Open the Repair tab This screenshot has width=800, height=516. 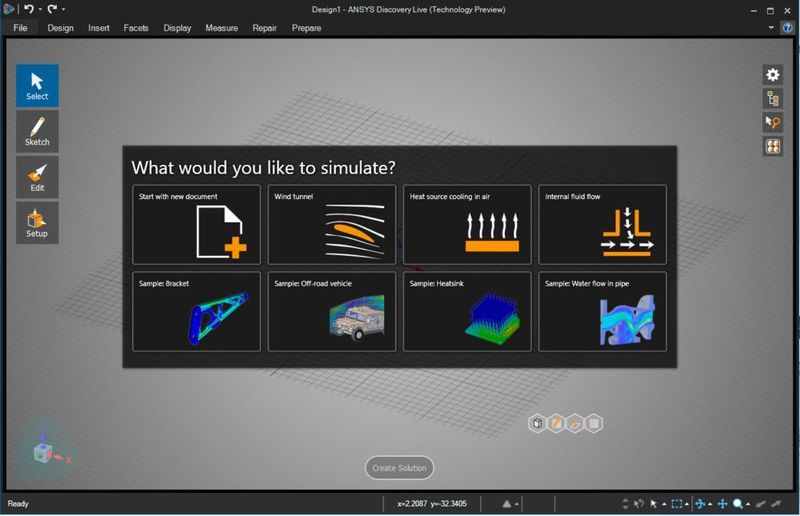(x=264, y=28)
